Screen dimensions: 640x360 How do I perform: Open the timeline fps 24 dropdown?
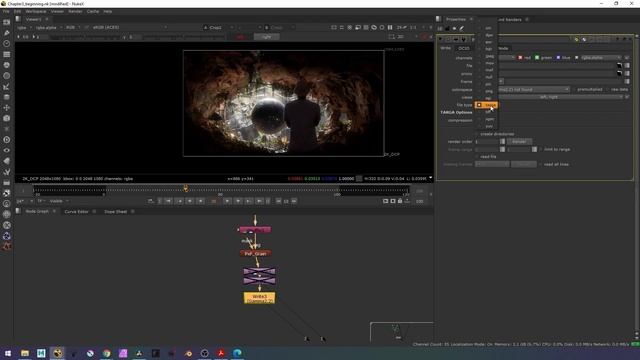click(x=25, y=201)
